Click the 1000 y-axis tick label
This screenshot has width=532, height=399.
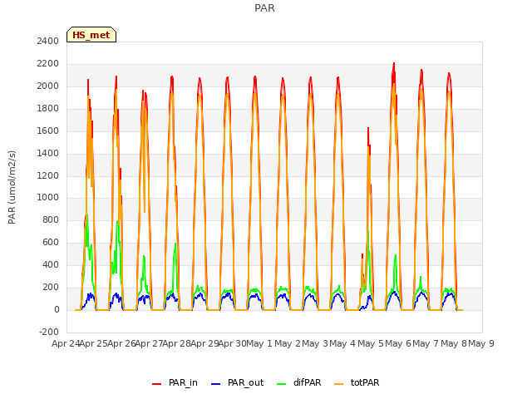48,198
